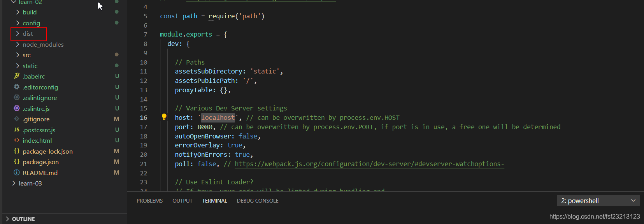Open the OUTPUT panel tab

182,201
